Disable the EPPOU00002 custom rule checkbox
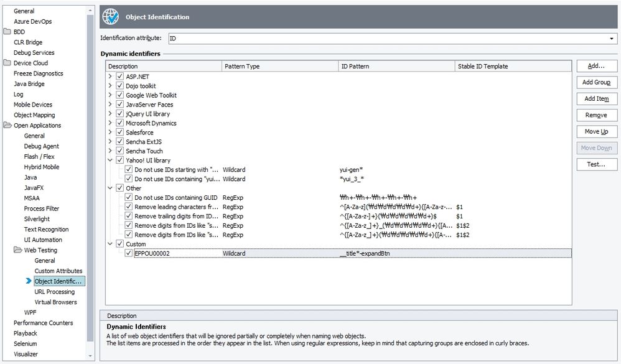Image resolution: width=621 pixels, height=364 pixels. (x=129, y=253)
